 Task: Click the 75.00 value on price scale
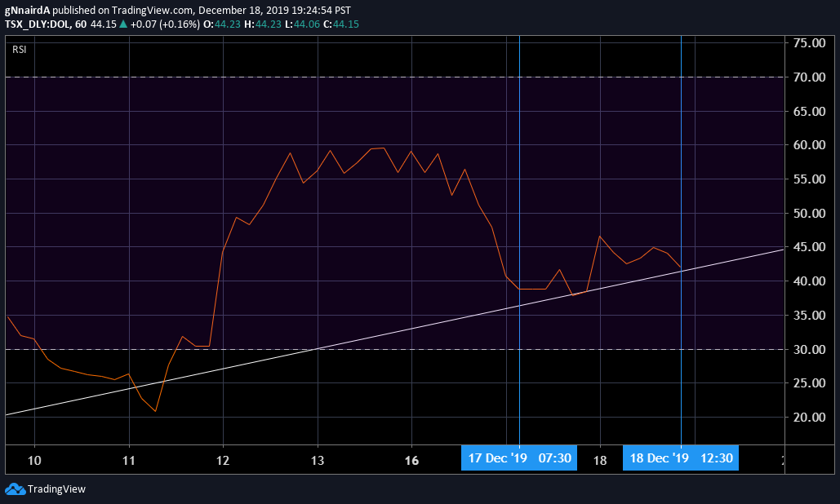[809, 43]
